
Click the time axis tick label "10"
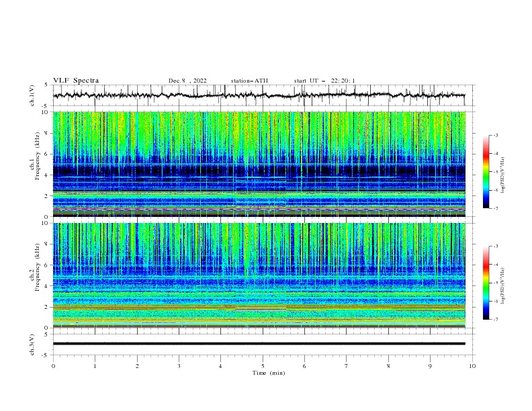click(472, 366)
